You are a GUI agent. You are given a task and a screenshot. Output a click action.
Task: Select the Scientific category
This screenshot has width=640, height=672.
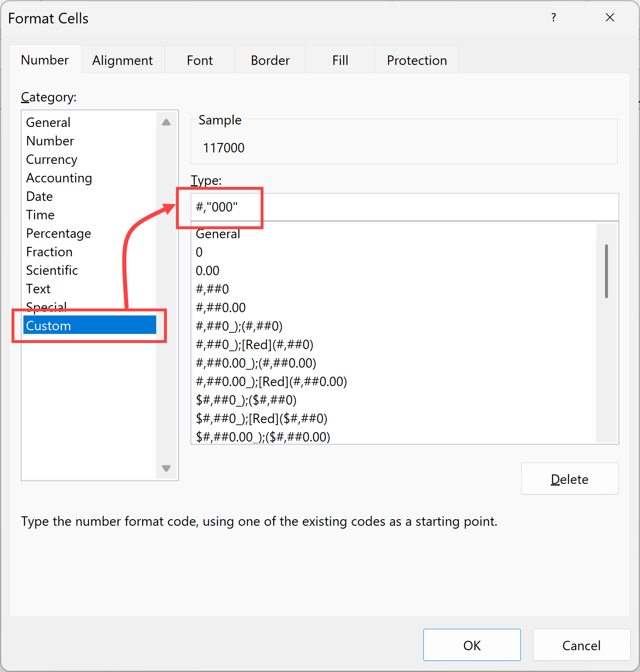(x=90, y=270)
